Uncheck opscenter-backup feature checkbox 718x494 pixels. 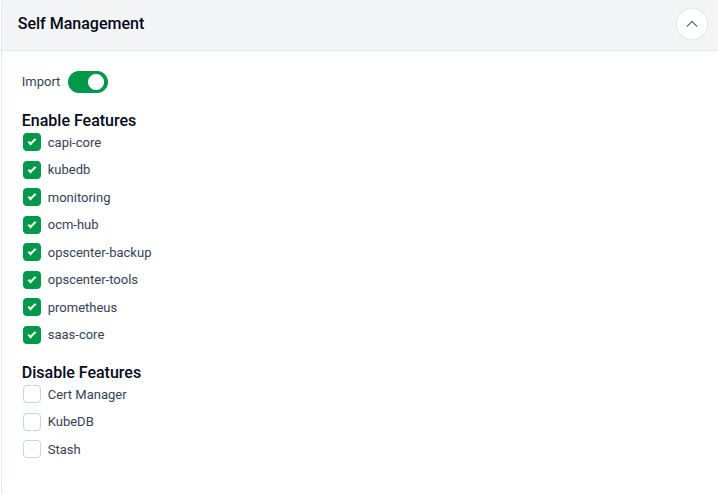tap(32, 253)
